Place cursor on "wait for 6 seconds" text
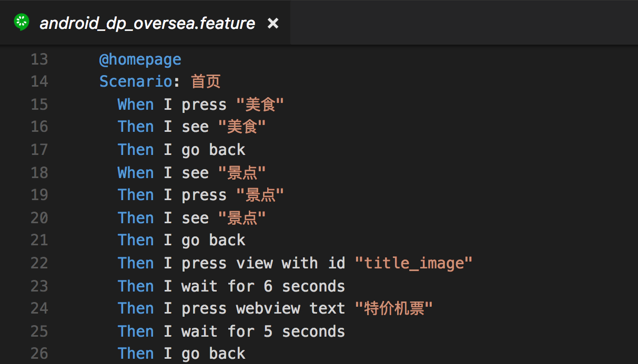 coord(263,286)
